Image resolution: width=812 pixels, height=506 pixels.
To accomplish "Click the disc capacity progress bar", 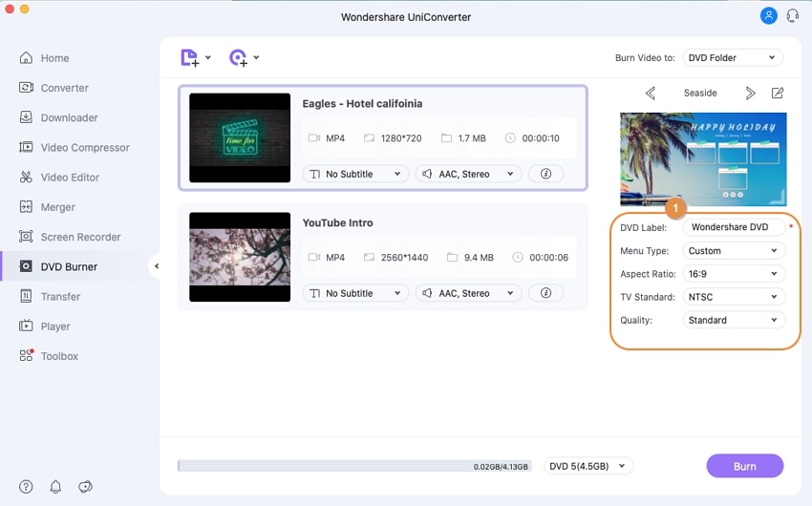I will pyautogui.click(x=354, y=466).
